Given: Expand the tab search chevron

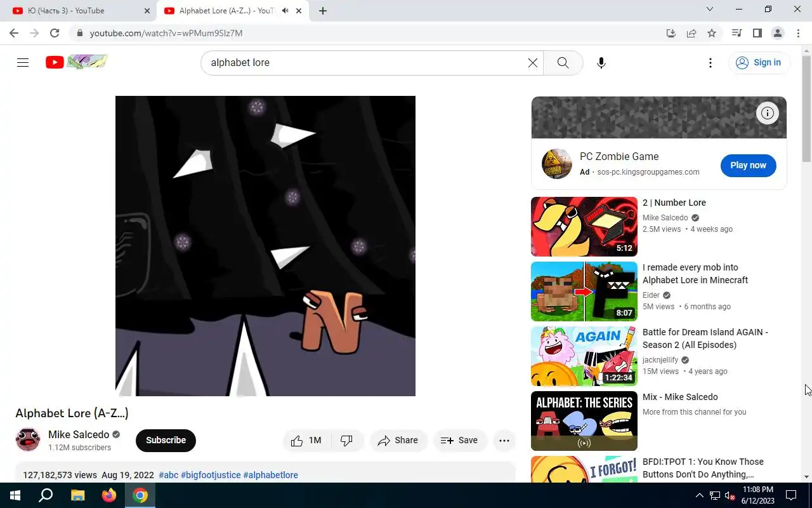Looking at the screenshot, I should [x=710, y=10].
